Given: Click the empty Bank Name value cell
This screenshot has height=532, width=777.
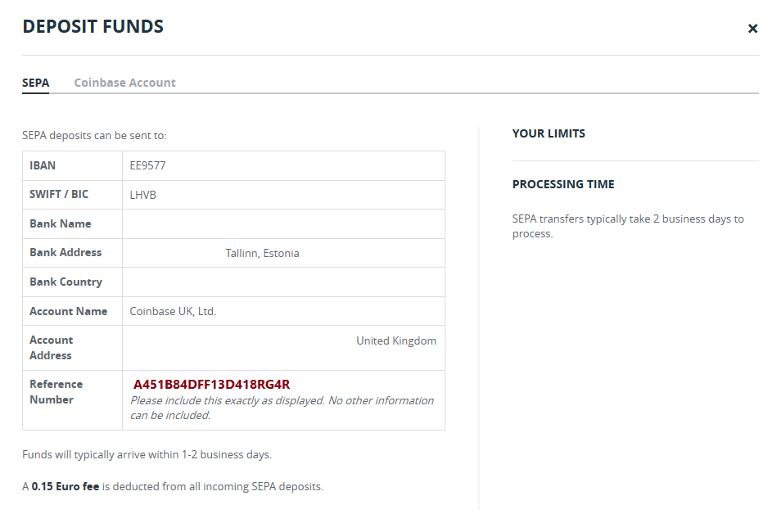Looking at the screenshot, I should coord(283,223).
